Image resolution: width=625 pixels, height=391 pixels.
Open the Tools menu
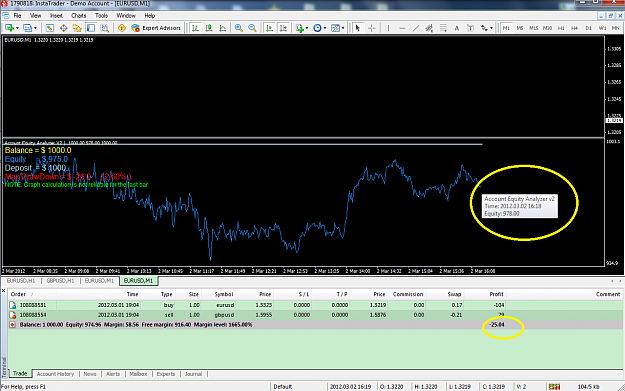click(x=101, y=16)
